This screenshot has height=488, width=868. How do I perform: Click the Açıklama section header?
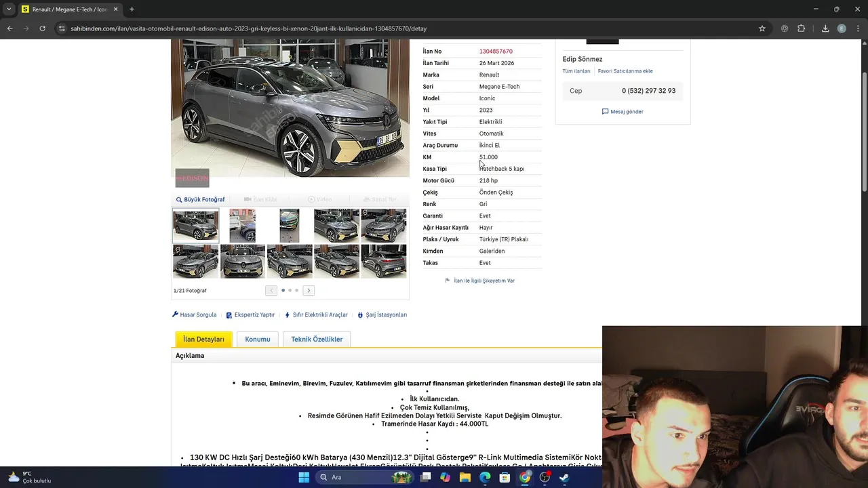click(190, 356)
